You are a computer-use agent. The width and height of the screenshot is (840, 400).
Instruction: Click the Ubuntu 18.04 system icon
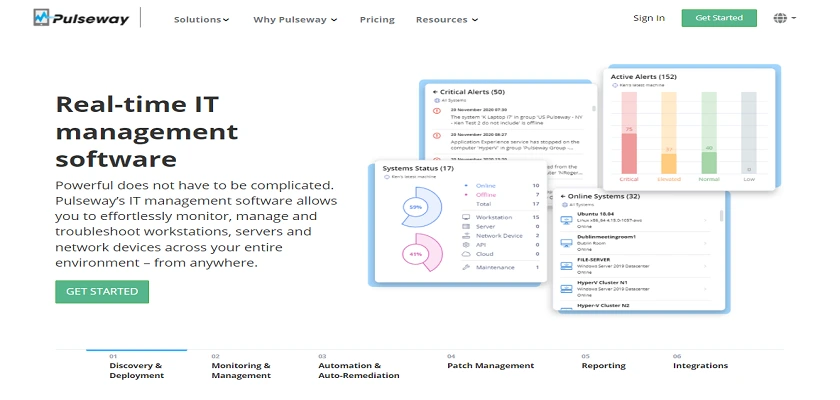[x=566, y=220]
